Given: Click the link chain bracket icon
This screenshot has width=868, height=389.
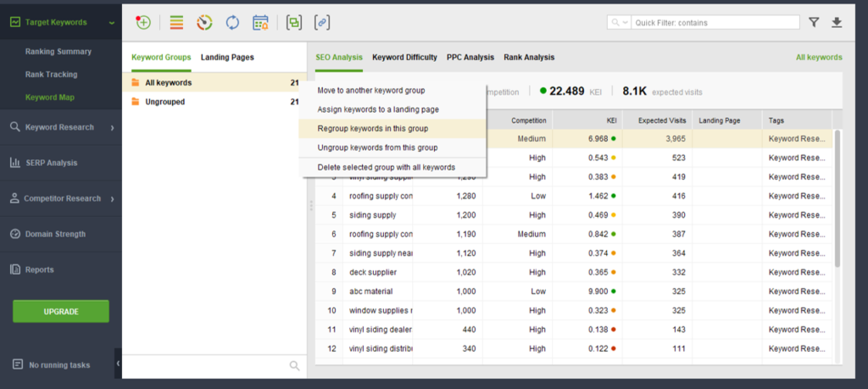Looking at the screenshot, I should [322, 22].
